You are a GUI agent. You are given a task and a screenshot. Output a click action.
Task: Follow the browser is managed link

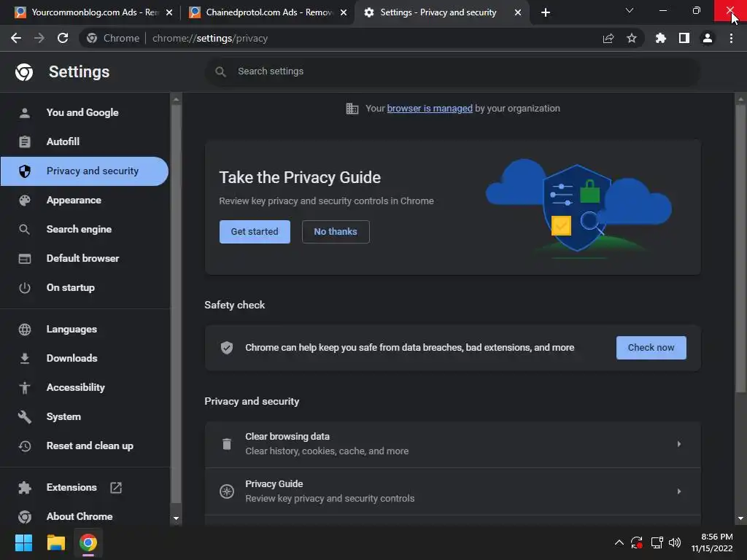pos(430,109)
